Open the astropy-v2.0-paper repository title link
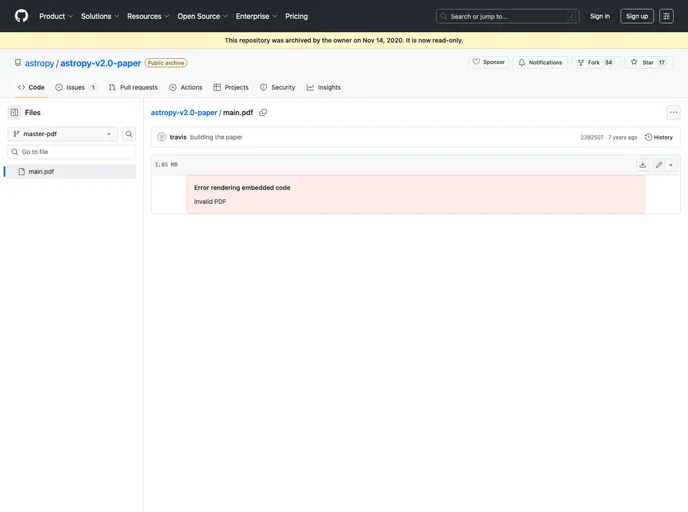Image resolution: width=688 pixels, height=512 pixels. tap(100, 63)
